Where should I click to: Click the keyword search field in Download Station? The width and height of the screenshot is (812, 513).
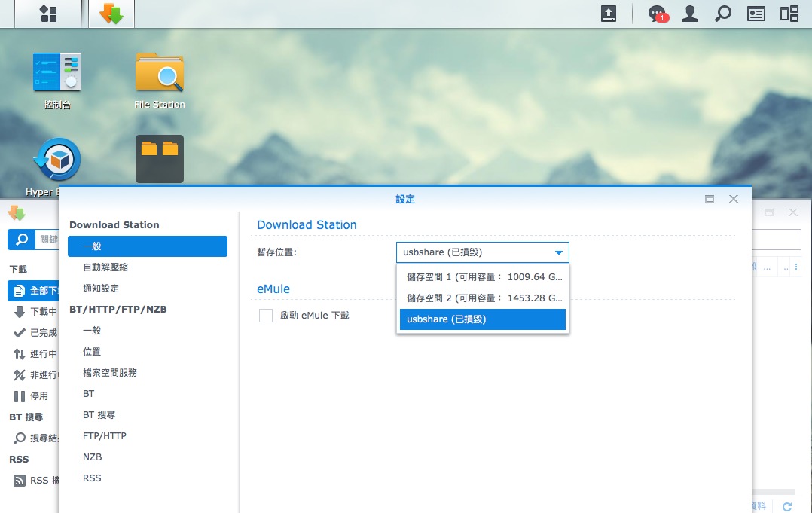(47, 239)
